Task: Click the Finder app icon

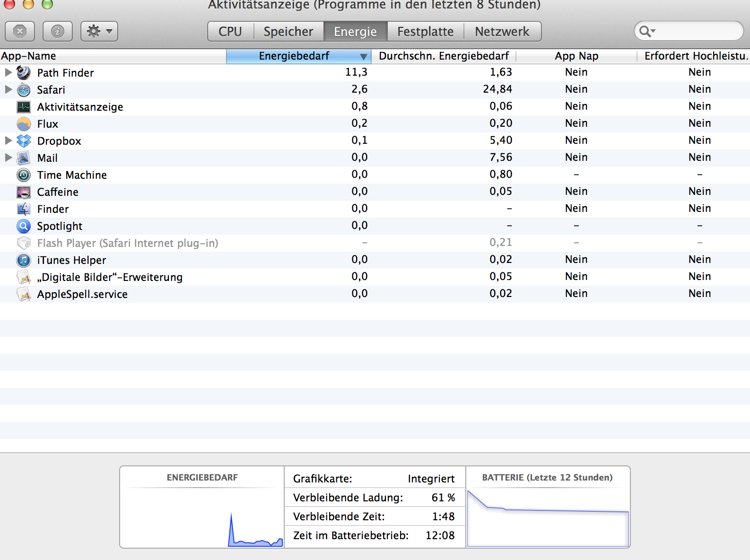Action: pos(24,209)
